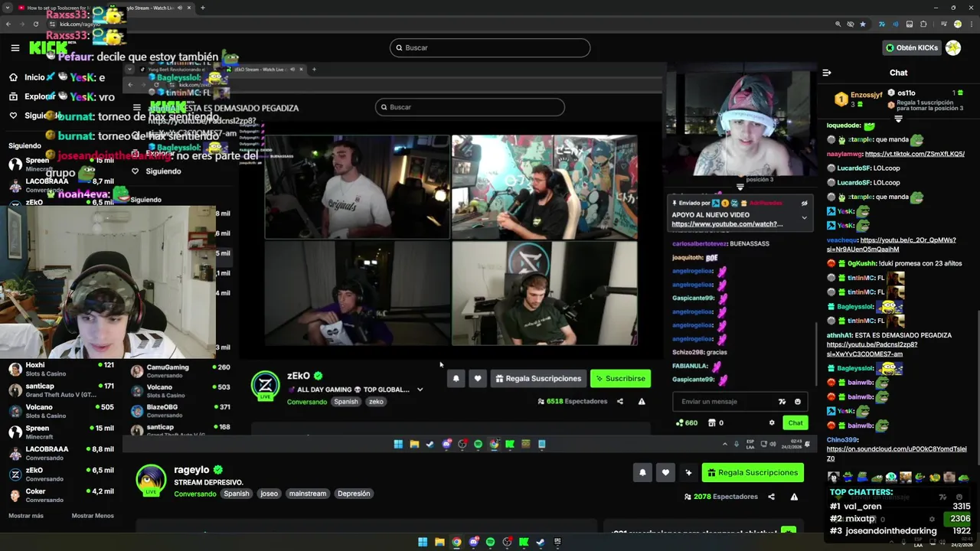
Task: Toggle follow heart for rageylo
Action: coord(665,473)
